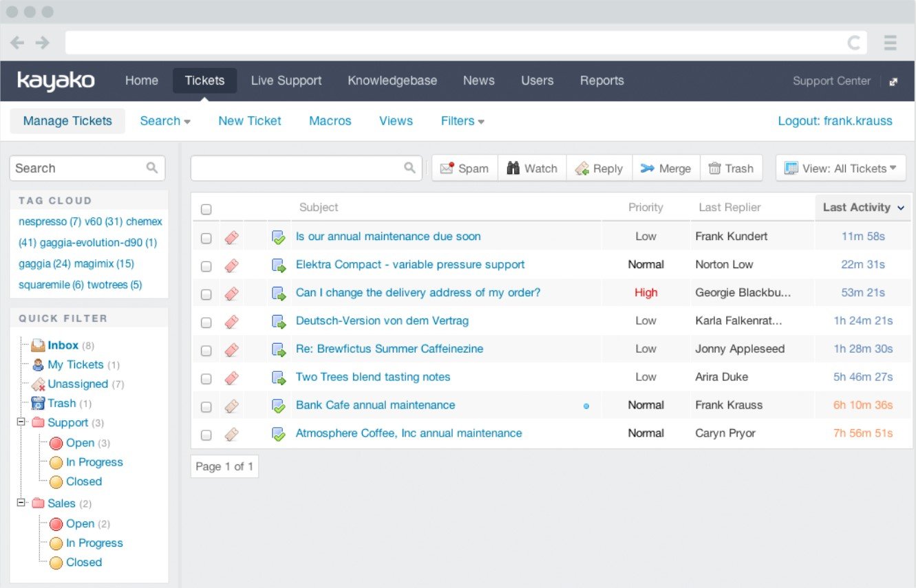Click the magnifier in the sidebar search box
This screenshot has width=916, height=588.
(x=152, y=168)
